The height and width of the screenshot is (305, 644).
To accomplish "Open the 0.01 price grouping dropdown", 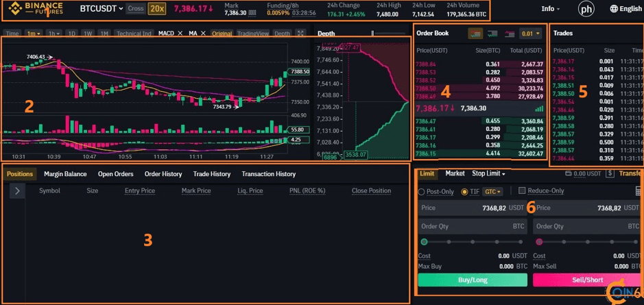I will 531,34.
